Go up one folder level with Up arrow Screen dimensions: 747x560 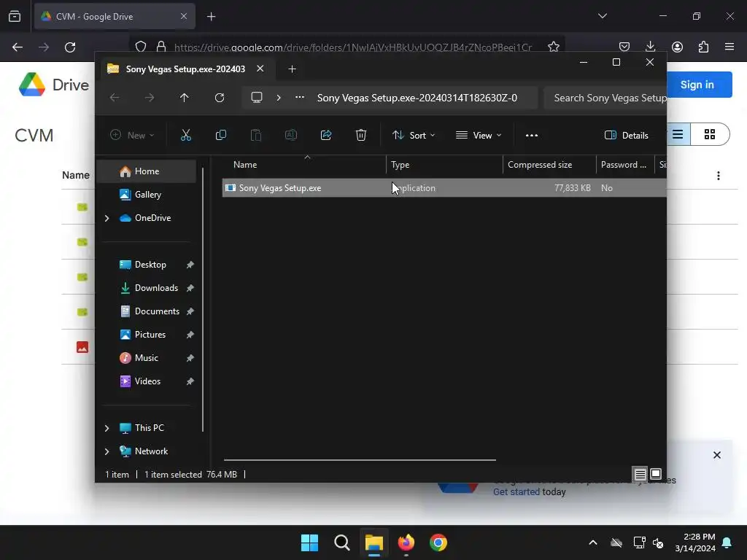185,98
